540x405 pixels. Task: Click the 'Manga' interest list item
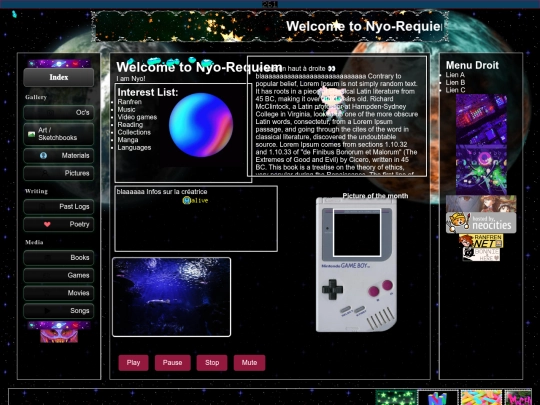coord(128,140)
